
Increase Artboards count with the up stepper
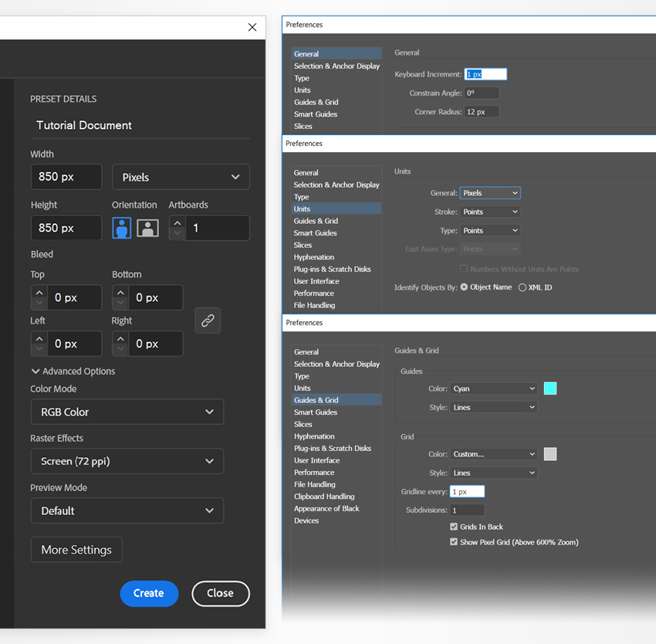click(176, 222)
